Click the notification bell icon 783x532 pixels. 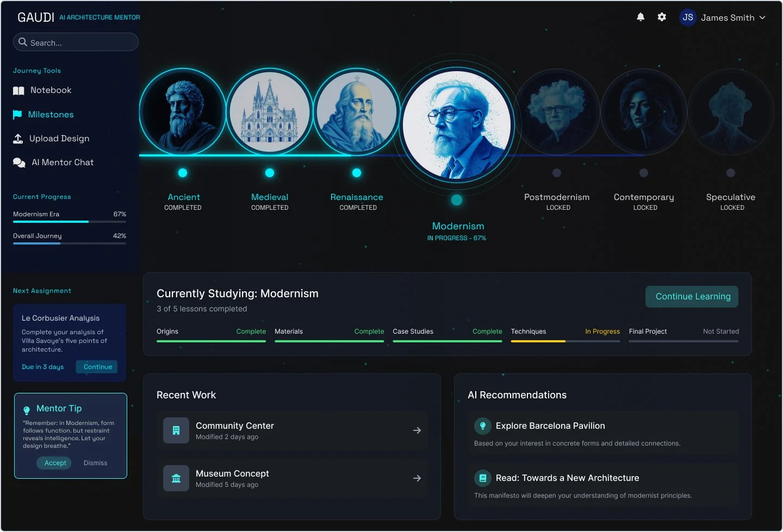tap(641, 17)
